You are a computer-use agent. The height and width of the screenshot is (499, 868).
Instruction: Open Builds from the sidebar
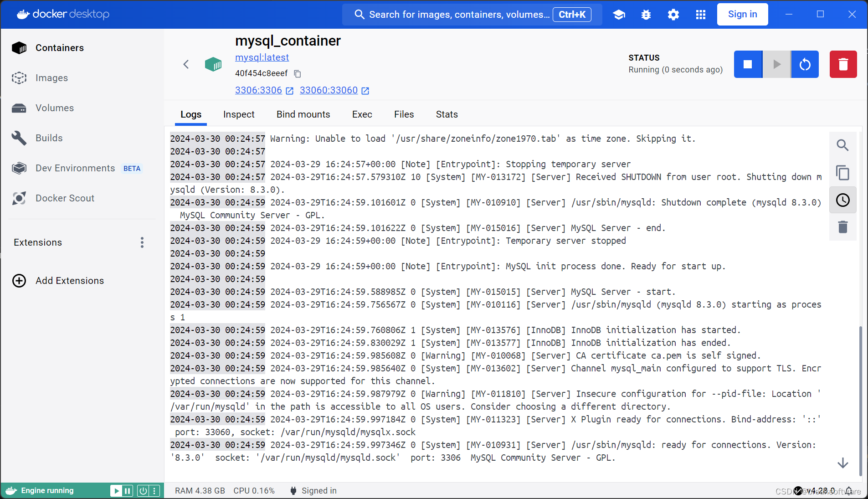82,138
